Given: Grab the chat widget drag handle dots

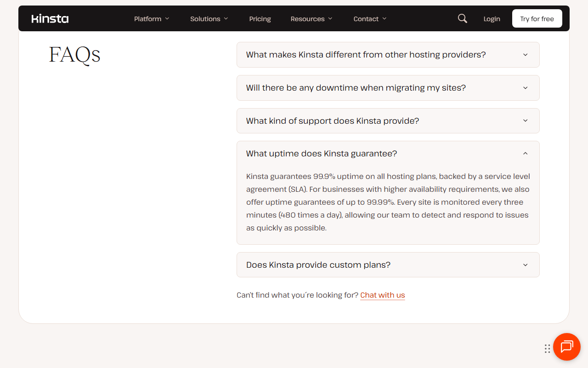Looking at the screenshot, I should tap(547, 349).
